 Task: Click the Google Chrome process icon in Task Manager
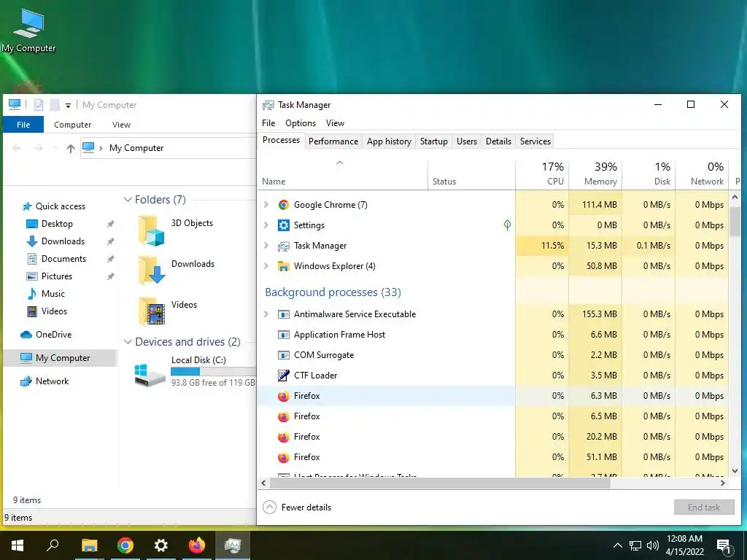(284, 205)
